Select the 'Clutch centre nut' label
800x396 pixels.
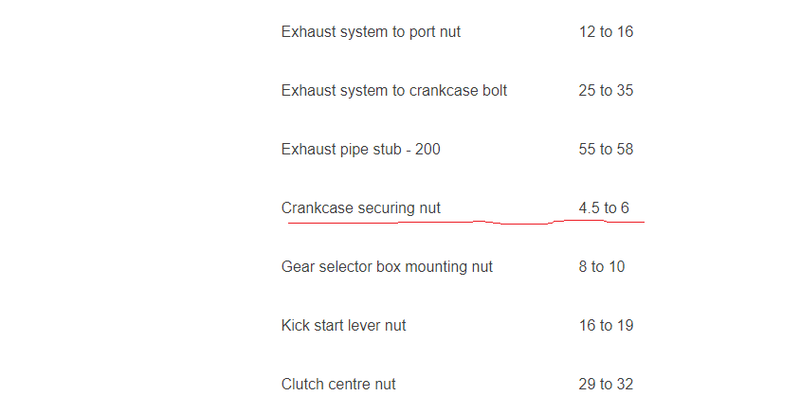point(338,384)
